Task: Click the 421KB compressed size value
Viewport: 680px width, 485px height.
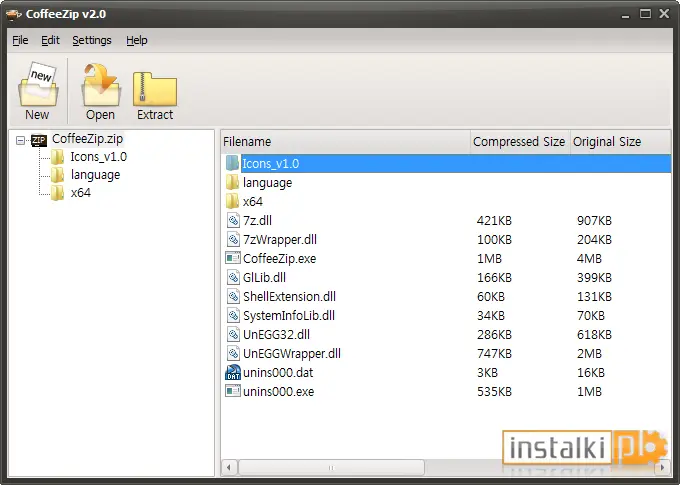Action: 494,221
